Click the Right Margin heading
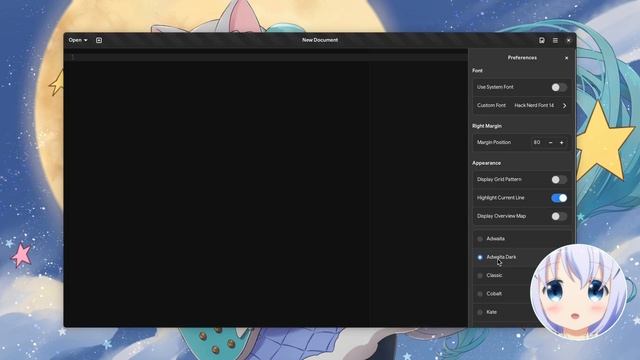 [487, 126]
